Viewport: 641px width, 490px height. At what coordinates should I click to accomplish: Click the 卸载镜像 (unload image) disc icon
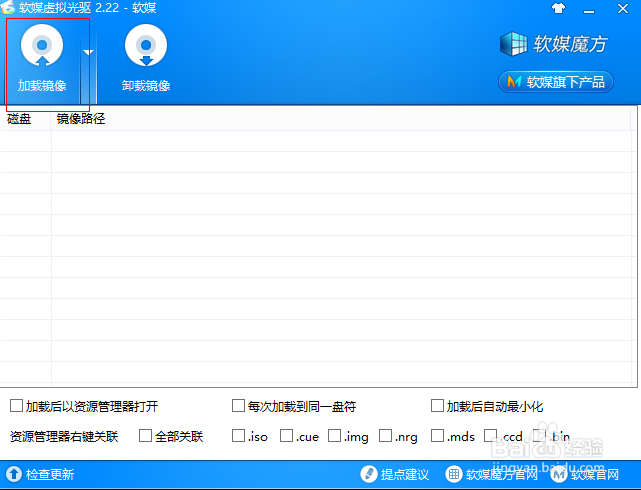(146, 45)
